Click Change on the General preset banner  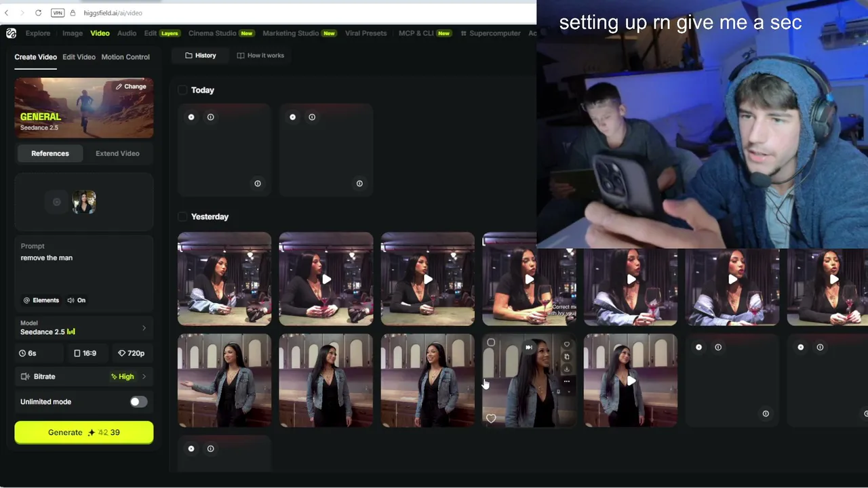click(131, 87)
